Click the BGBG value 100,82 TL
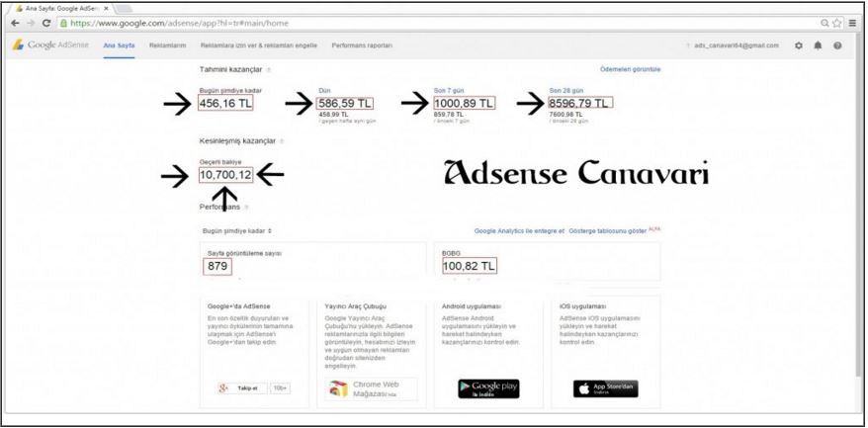 point(470,266)
